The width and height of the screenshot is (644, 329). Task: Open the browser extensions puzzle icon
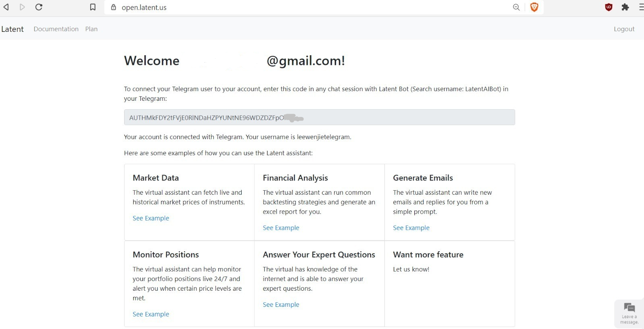point(625,7)
